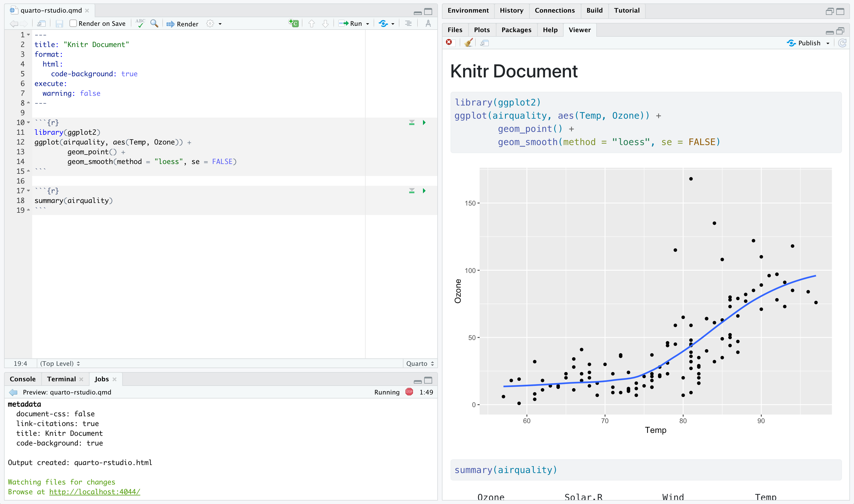Expand the Top Level code structure dropdown
This screenshot has height=504, width=854.
coord(60,364)
